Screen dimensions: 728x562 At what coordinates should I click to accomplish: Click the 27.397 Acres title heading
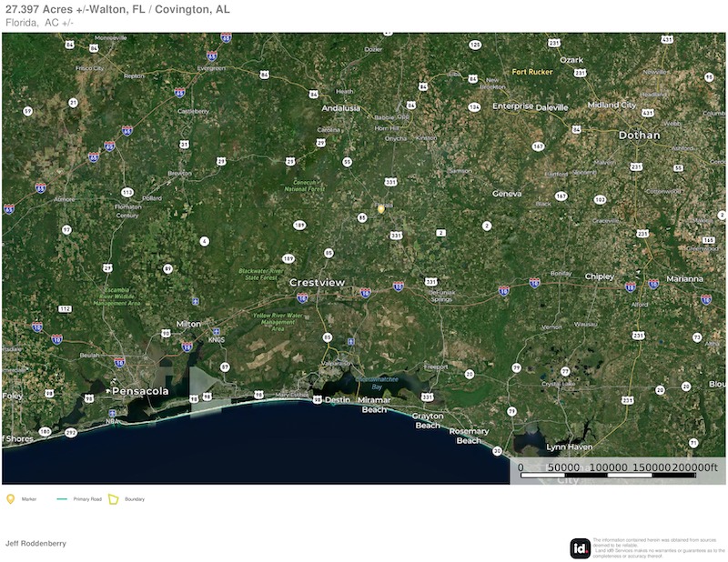(117, 9)
